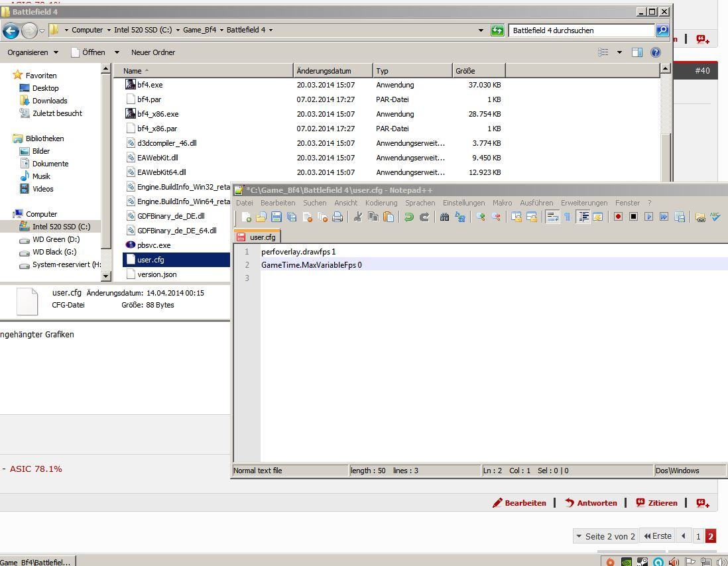The image size is (728, 566).
Task: Click the Steam tray icon
Action: [x=642, y=561]
